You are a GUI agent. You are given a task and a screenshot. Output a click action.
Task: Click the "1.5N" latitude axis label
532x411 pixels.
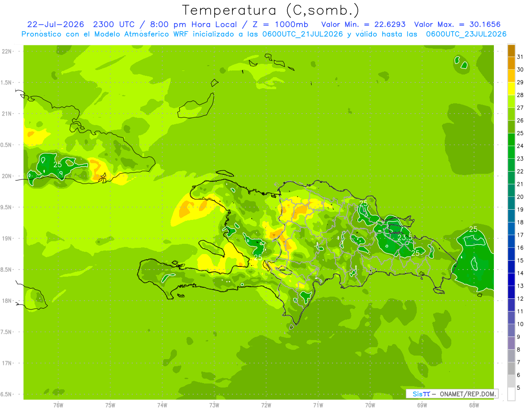pos(7,82)
